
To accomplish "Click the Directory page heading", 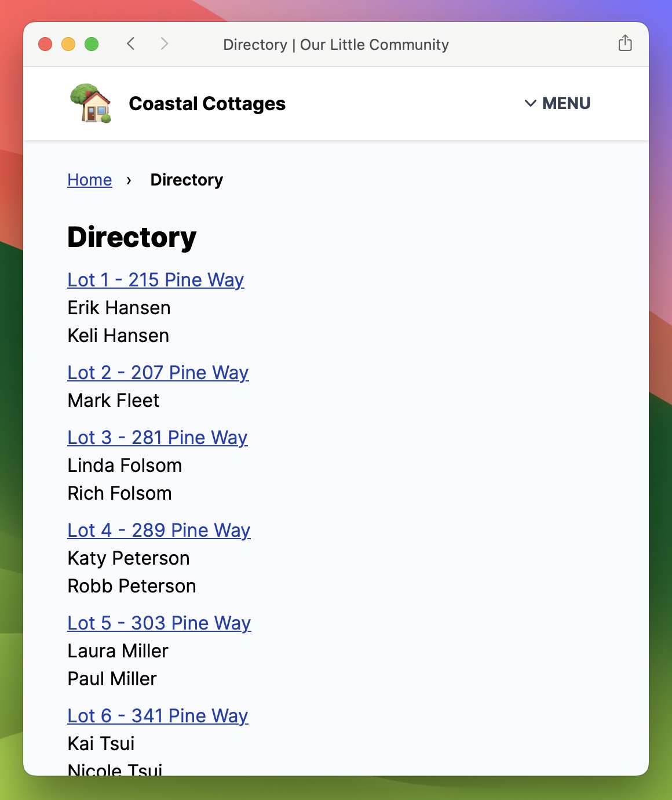I will pos(132,237).
